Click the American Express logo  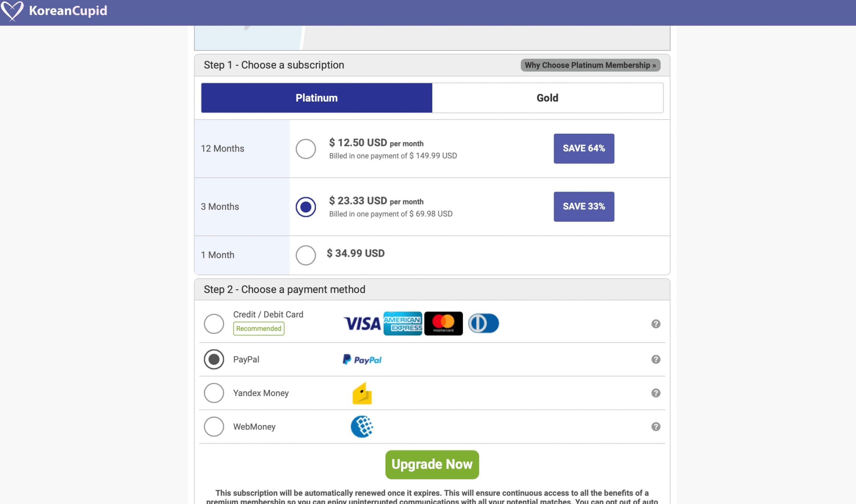point(403,324)
